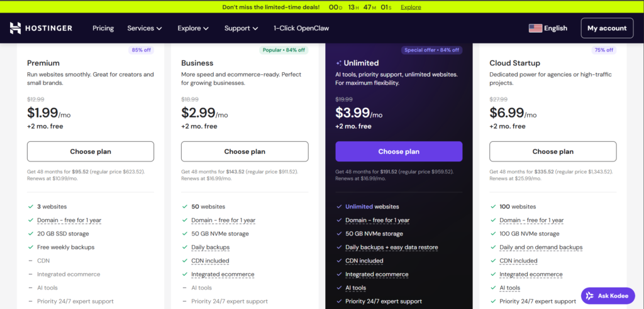Follow the Explore link in deals banner
This screenshot has height=309, width=644.
[x=411, y=8]
